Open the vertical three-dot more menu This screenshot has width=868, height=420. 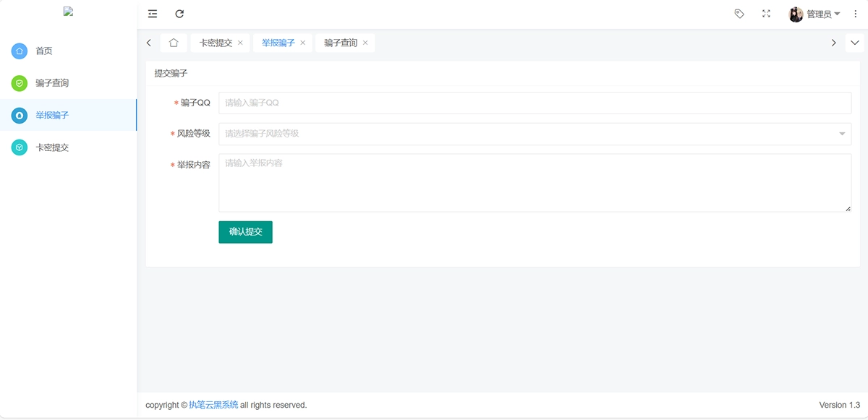click(x=856, y=14)
